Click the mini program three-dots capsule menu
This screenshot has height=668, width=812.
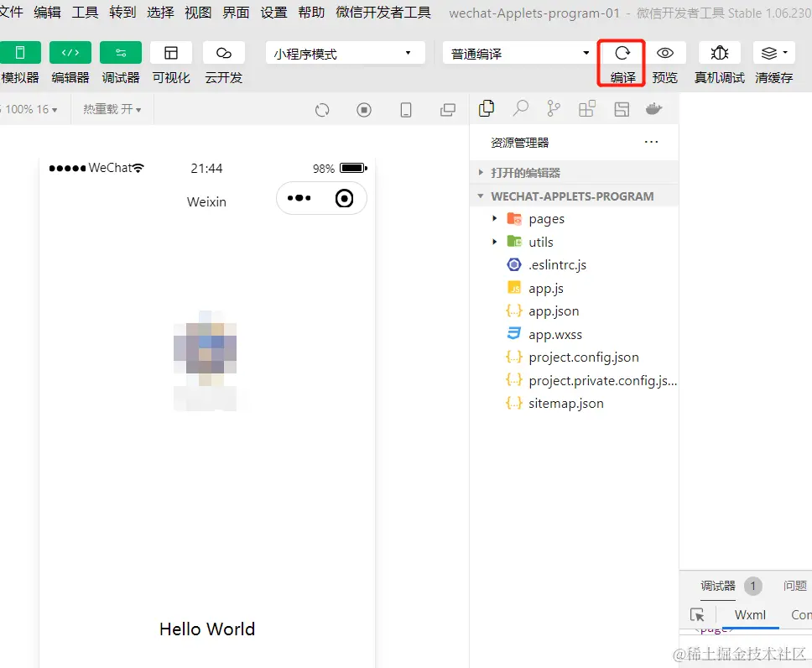pos(299,198)
